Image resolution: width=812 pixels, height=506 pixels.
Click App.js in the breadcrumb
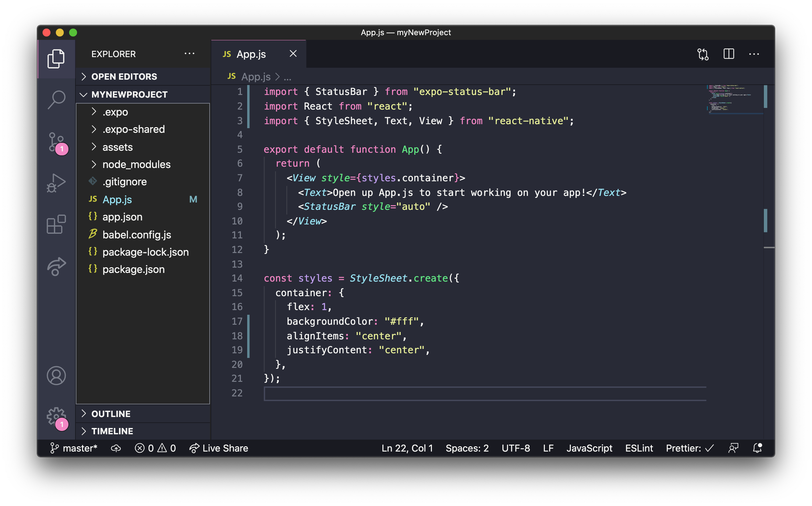[255, 77]
